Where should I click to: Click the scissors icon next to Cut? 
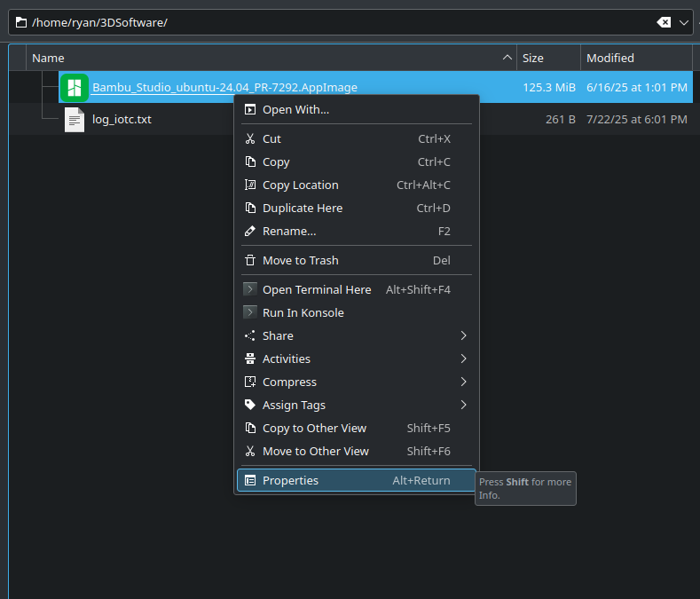(250, 139)
